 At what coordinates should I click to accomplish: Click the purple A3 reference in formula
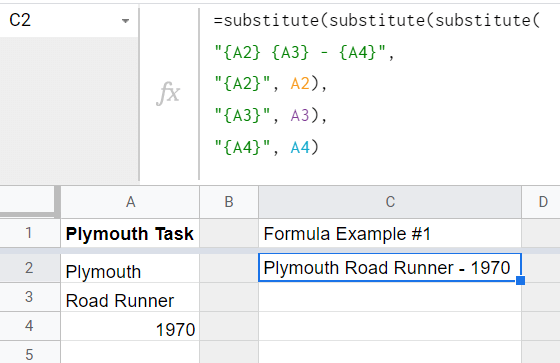(x=300, y=115)
